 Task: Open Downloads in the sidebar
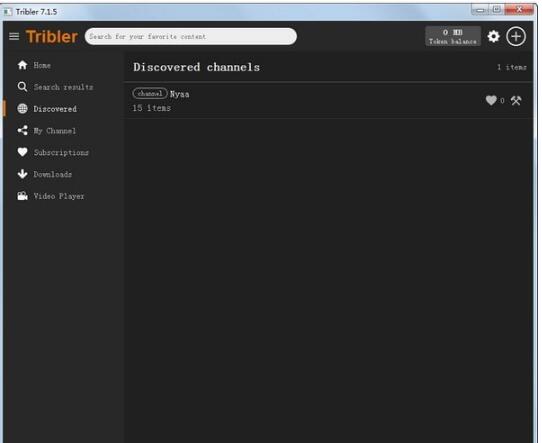point(53,175)
